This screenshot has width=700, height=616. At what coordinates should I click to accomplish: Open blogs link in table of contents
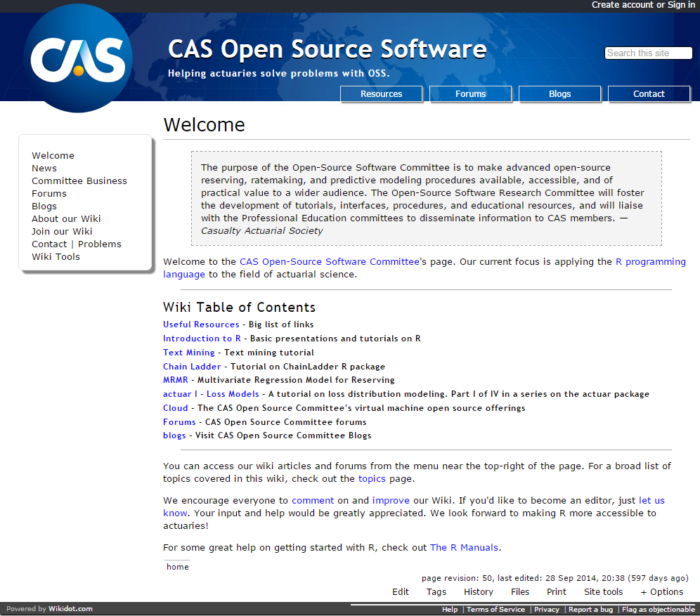click(174, 435)
